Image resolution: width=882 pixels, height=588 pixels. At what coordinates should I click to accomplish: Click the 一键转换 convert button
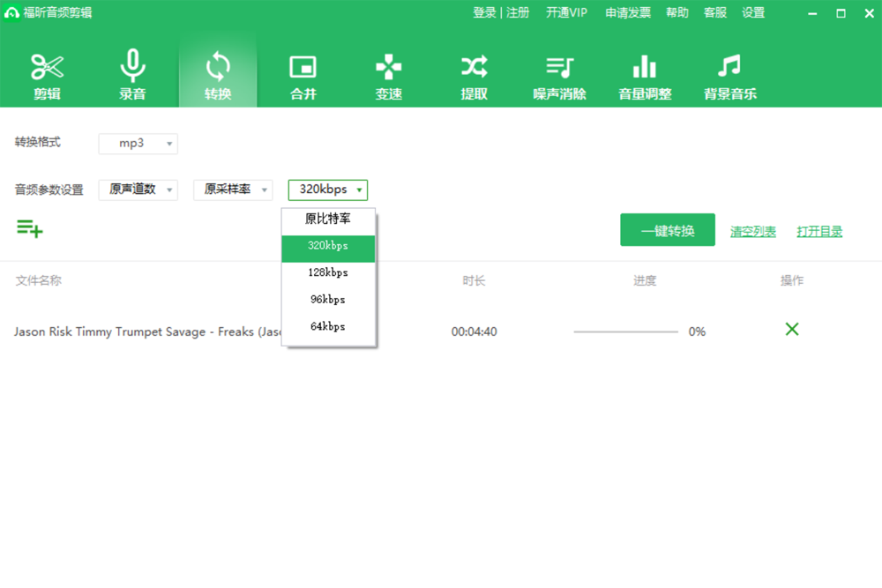tap(668, 229)
